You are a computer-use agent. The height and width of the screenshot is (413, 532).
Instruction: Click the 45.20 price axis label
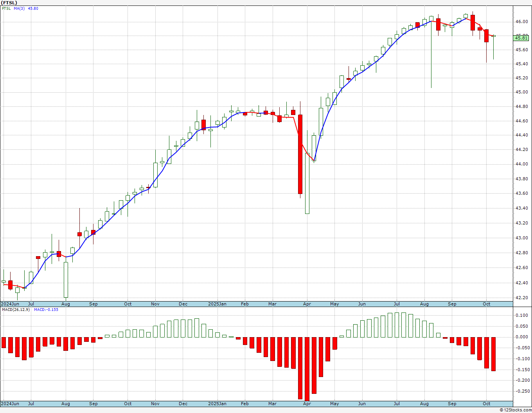(521, 78)
